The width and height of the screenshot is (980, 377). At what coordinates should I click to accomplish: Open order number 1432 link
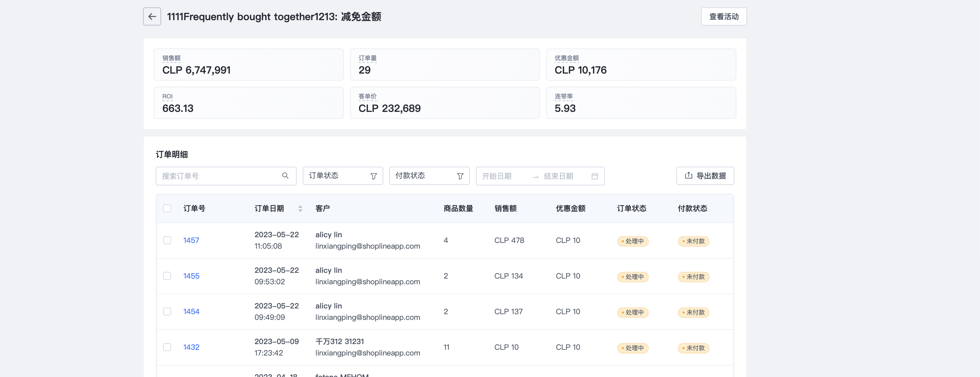(x=191, y=347)
